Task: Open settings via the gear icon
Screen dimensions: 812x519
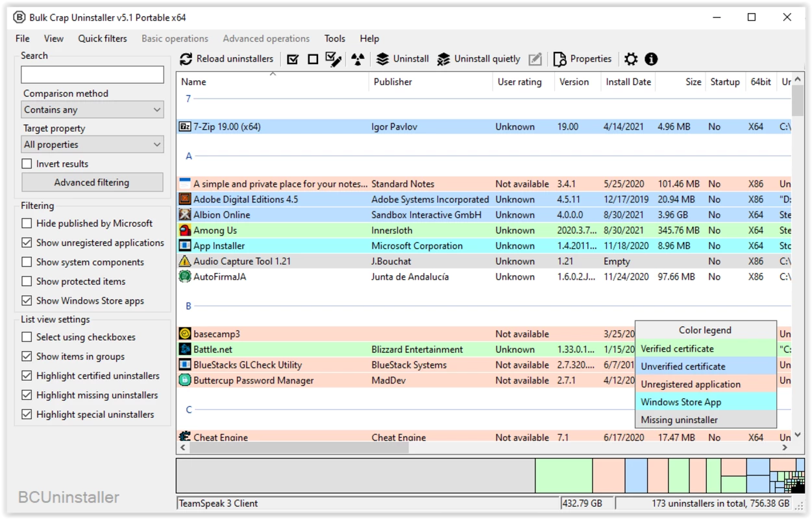Action: 631,59
